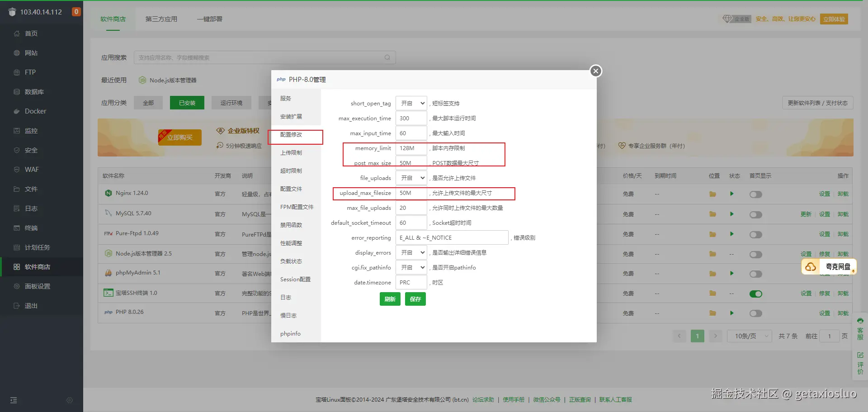Click the Nginx 1.24.0 green status play icon
The width and height of the screenshot is (868, 412).
pyautogui.click(x=731, y=194)
